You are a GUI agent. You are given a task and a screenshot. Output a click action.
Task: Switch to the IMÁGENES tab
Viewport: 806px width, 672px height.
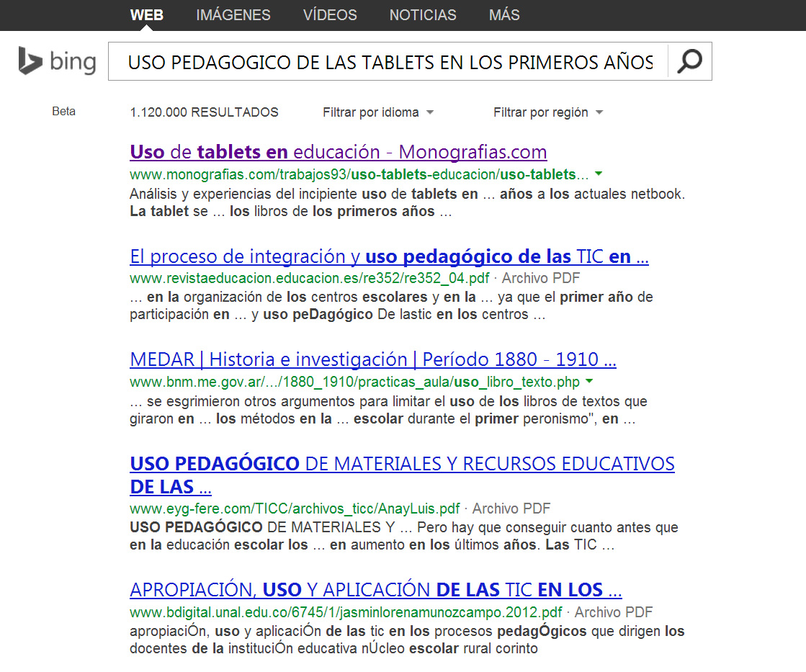coord(233,15)
